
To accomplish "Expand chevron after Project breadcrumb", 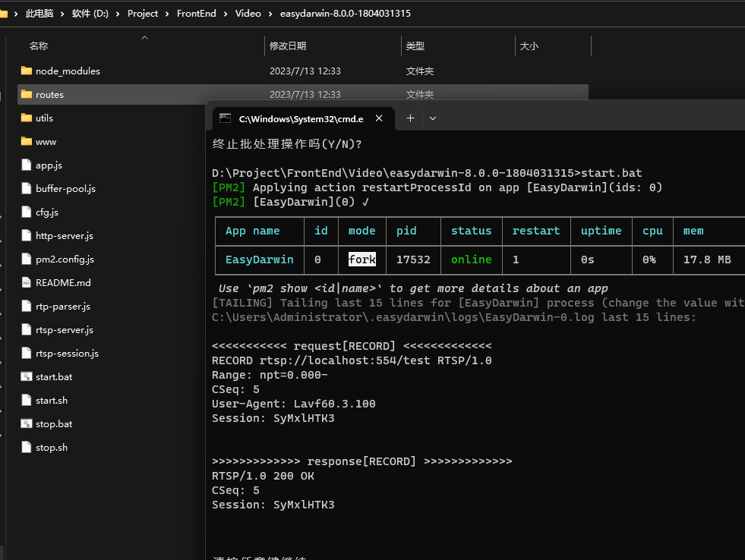I will point(167,14).
